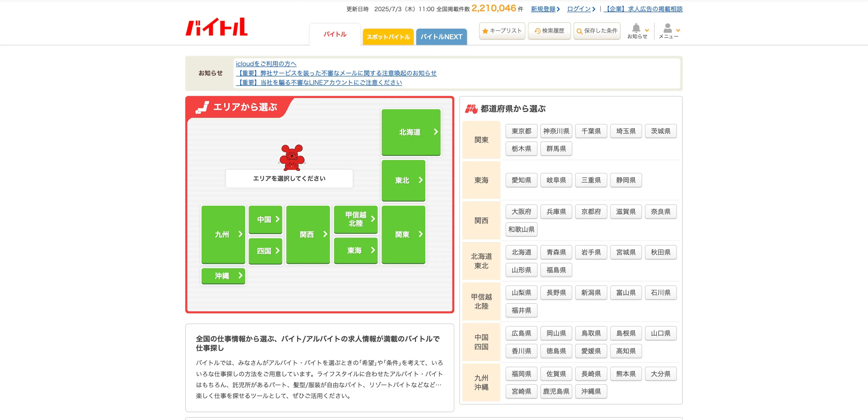Open the メニュー user icon
The height and width of the screenshot is (420, 868).
pyautogui.click(x=668, y=31)
